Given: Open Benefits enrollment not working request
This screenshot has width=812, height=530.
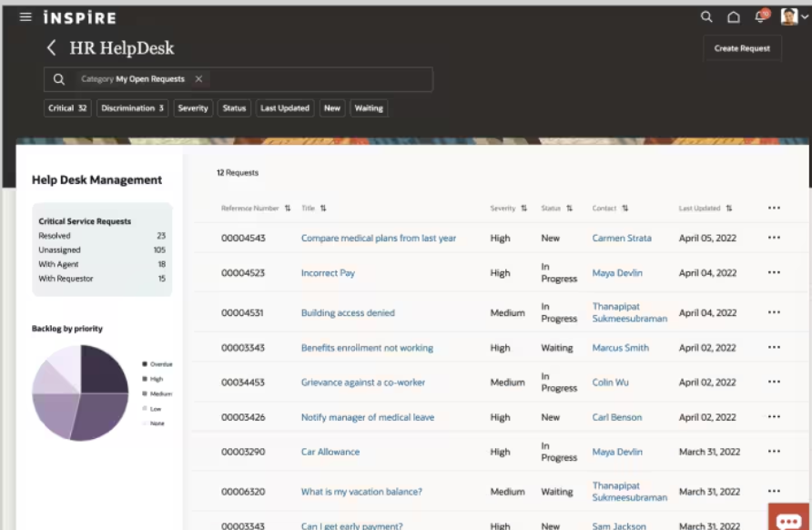Looking at the screenshot, I should (x=367, y=348).
